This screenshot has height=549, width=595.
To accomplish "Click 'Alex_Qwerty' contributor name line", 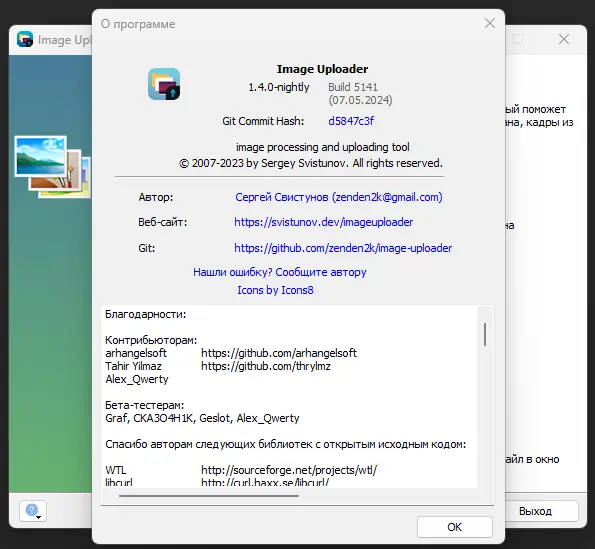I will pos(137,379).
